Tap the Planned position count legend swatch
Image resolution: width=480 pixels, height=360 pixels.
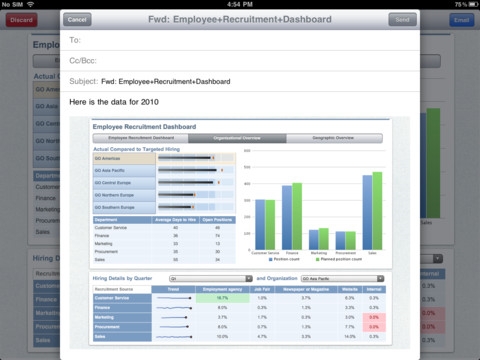pos(318,259)
